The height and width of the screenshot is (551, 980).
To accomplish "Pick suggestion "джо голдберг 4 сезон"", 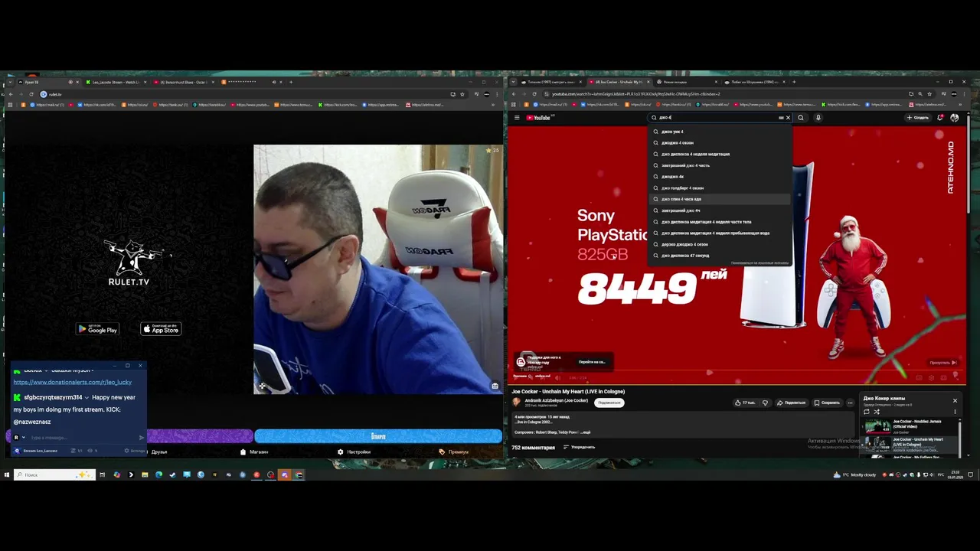I will tap(720, 187).
